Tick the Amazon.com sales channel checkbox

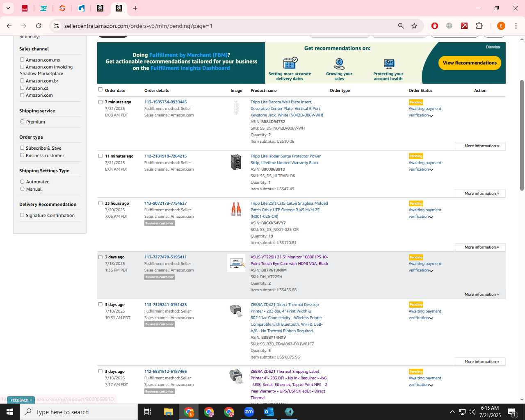(x=22, y=95)
